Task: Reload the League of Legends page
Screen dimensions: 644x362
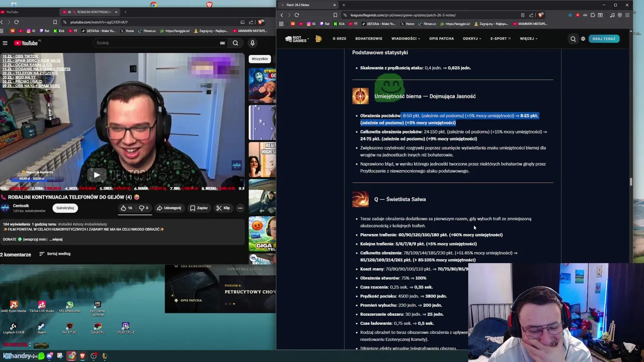Action: pyautogui.click(x=297, y=15)
